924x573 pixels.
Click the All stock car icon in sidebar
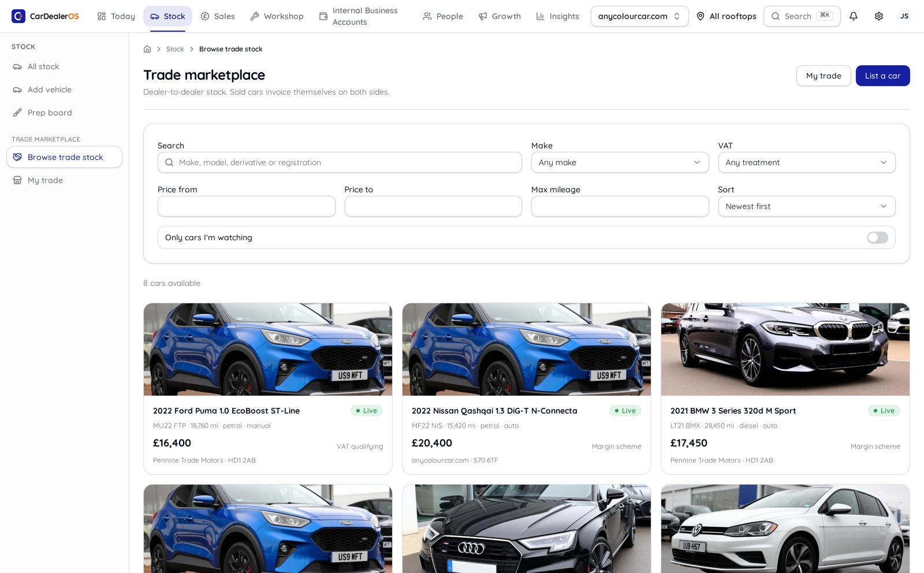pos(17,66)
